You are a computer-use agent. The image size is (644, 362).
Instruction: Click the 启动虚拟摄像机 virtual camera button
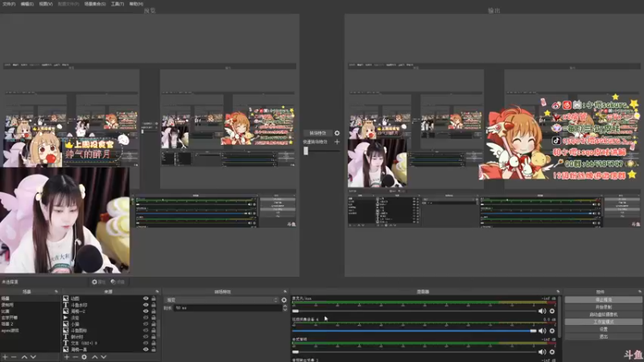(603, 315)
